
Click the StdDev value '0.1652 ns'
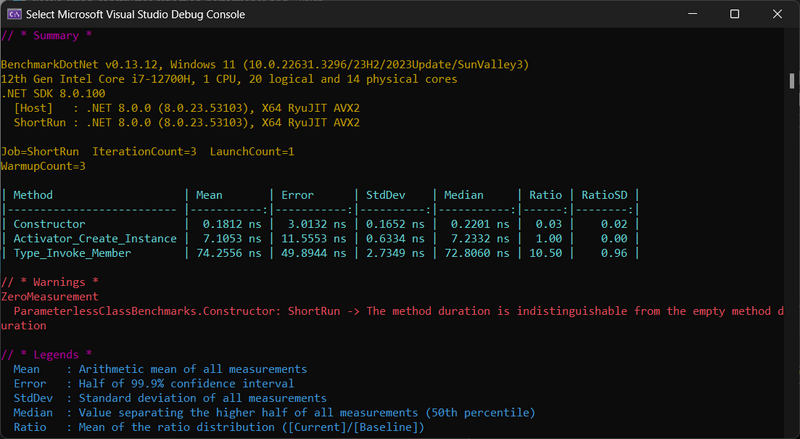pos(395,224)
